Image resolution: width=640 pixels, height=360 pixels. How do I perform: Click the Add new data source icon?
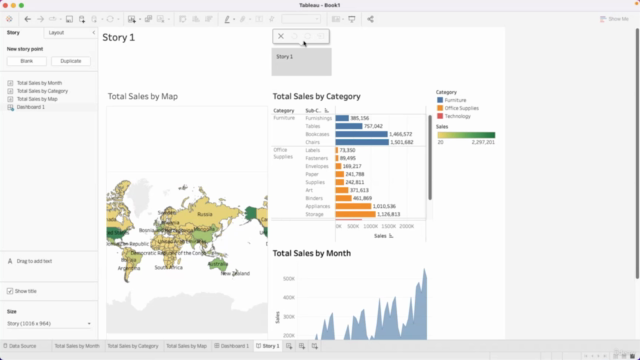[82, 19]
